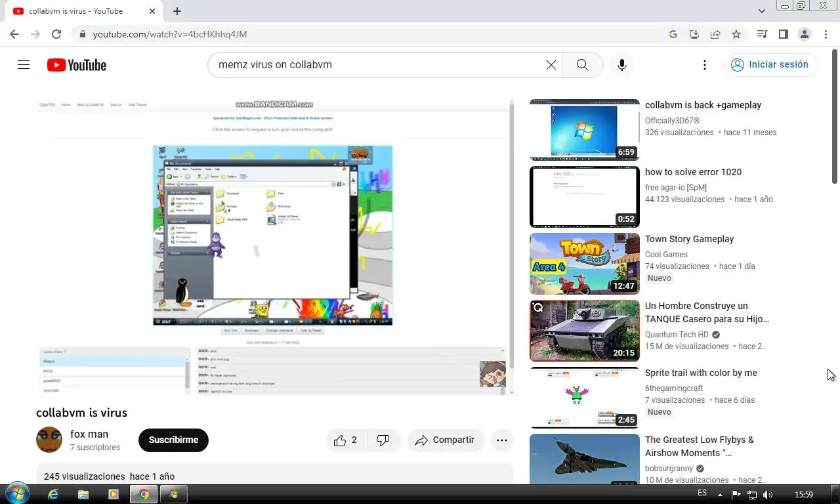
Task: Click the Google icon in the address bar
Action: pyautogui.click(x=673, y=34)
